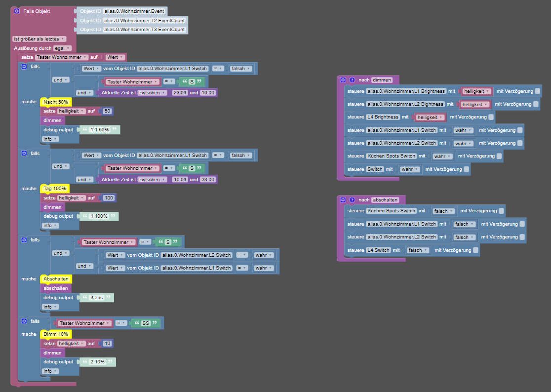Open gear icon of falls block above Abschalten comment
This screenshot has width=551, height=392.
[x=24, y=240]
